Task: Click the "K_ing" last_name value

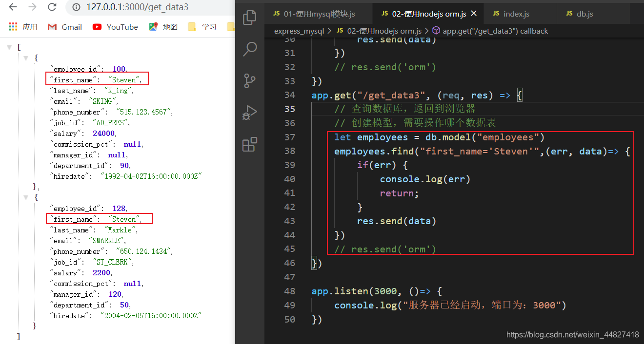Action: coord(119,91)
